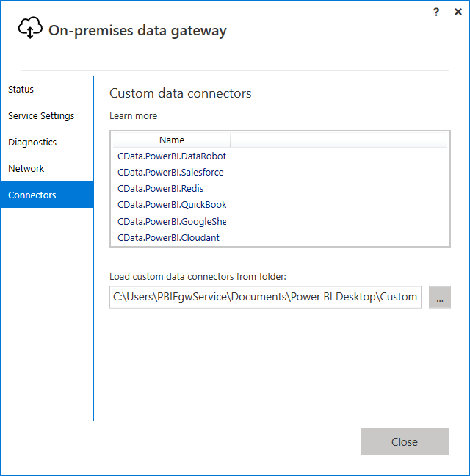The height and width of the screenshot is (476, 470).
Task: Open the Status tab
Action: pos(21,89)
